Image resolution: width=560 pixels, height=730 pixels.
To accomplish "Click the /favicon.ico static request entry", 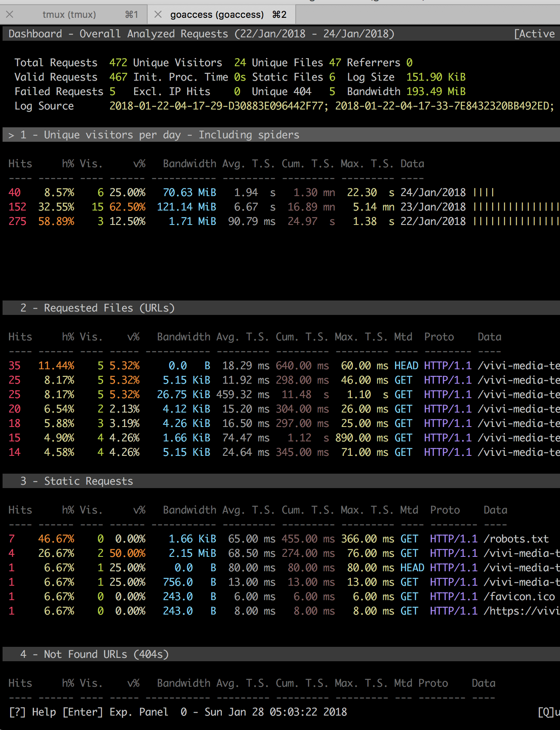I will pos(519,597).
